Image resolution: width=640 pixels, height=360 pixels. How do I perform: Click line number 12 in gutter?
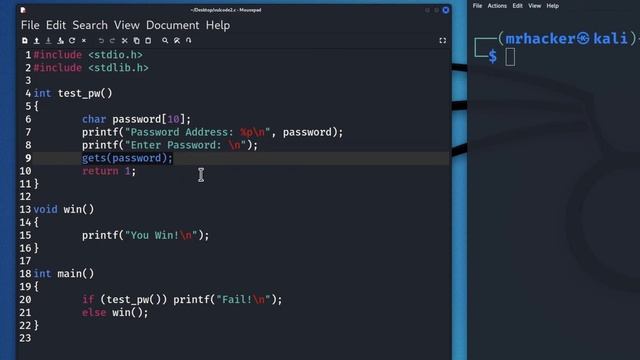25,197
